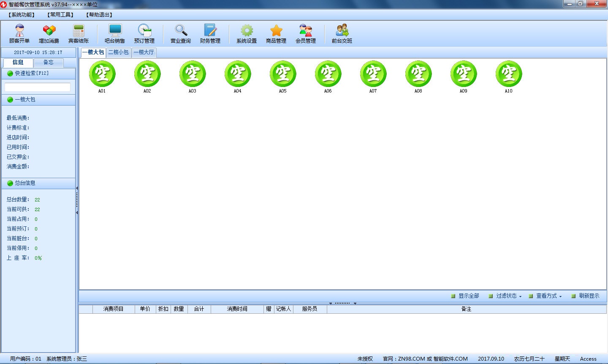Select empty table A03
608x364 pixels.
pyautogui.click(x=193, y=77)
